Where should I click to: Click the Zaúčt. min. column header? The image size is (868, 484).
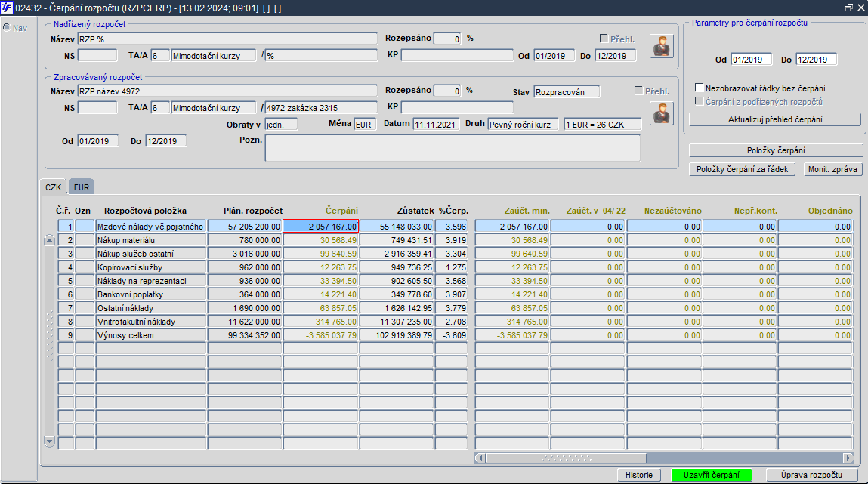[x=527, y=211]
